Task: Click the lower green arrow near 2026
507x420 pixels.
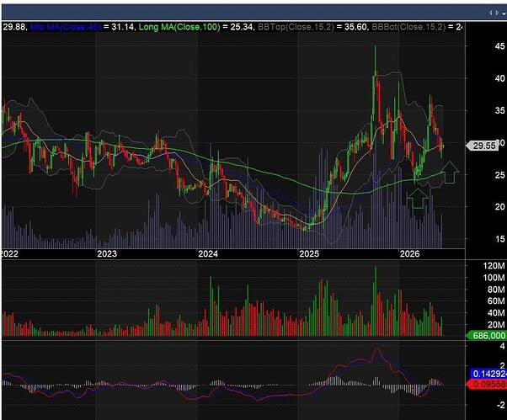Action: [418, 199]
